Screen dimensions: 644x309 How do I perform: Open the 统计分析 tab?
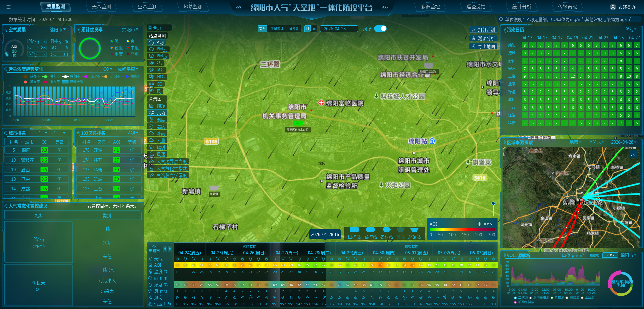click(522, 7)
